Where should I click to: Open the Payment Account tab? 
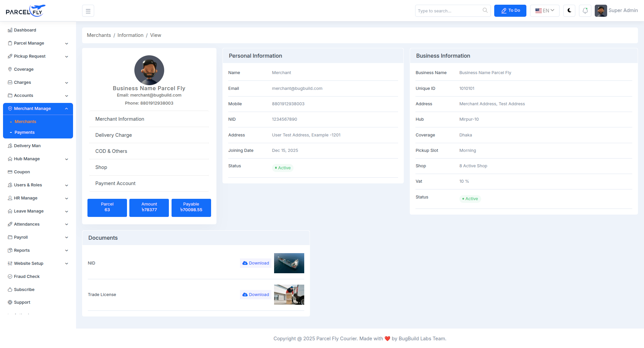[x=115, y=183]
